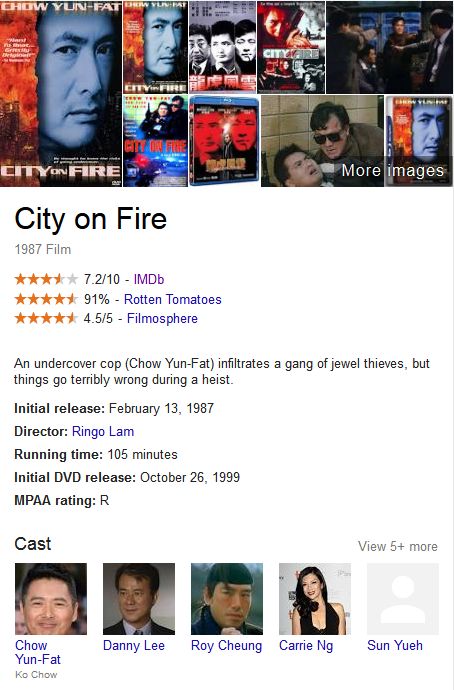Open the Carrie Ng name link
The width and height of the screenshot is (454, 690).
[x=306, y=646]
